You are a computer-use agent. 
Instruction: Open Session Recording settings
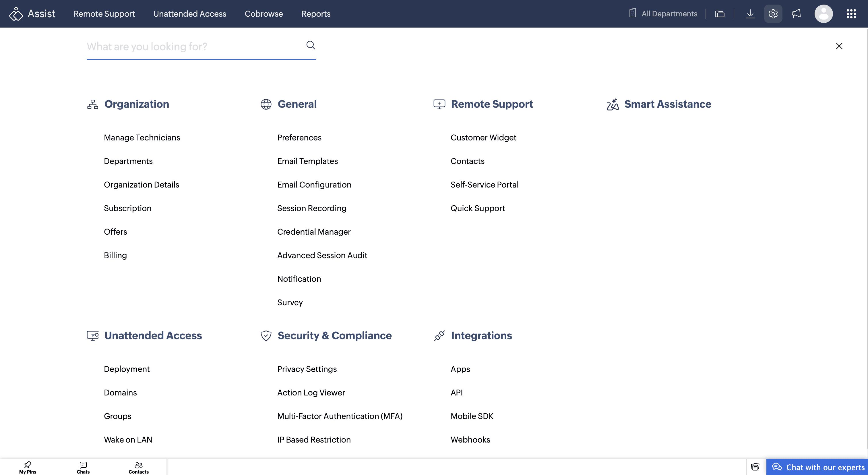[x=312, y=208]
